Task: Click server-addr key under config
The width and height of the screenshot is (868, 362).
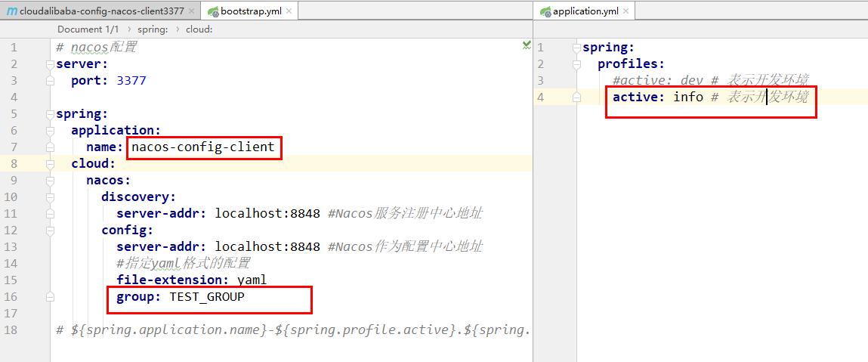Action: (162, 247)
